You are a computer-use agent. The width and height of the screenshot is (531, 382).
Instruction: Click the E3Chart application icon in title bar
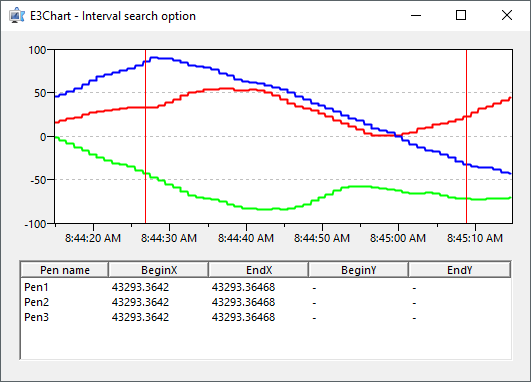pyautogui.click(x=17, y=16)
